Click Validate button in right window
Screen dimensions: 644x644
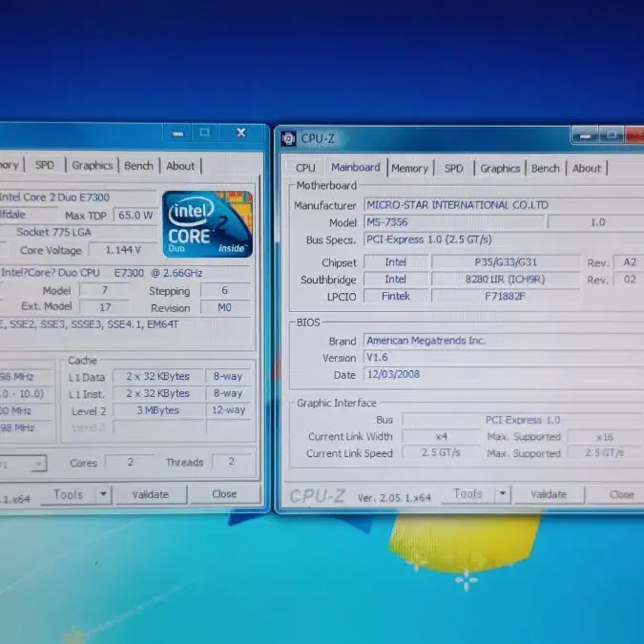click(x=549, y=494)
